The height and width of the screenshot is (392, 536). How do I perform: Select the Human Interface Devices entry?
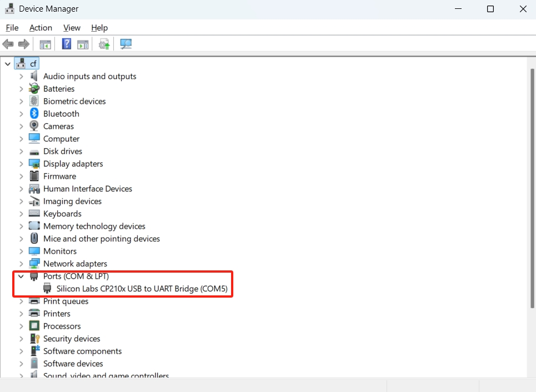point(88,189)
